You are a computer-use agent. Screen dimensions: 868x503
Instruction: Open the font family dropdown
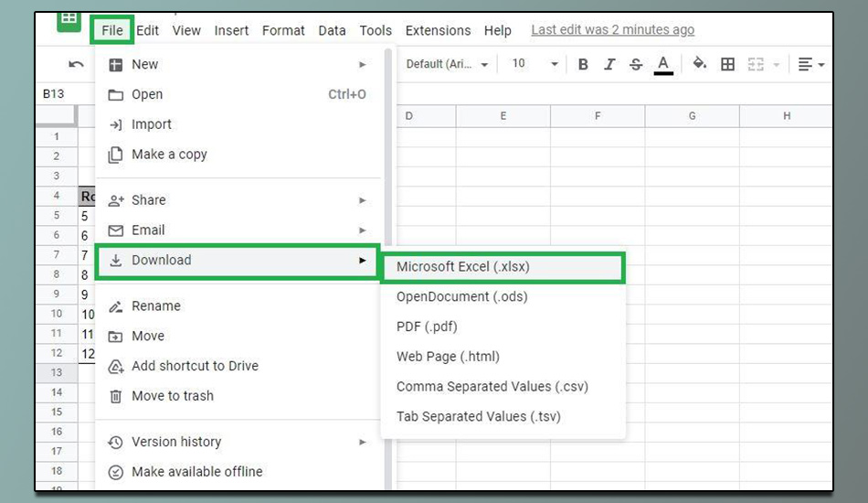(x=447, y=64)
